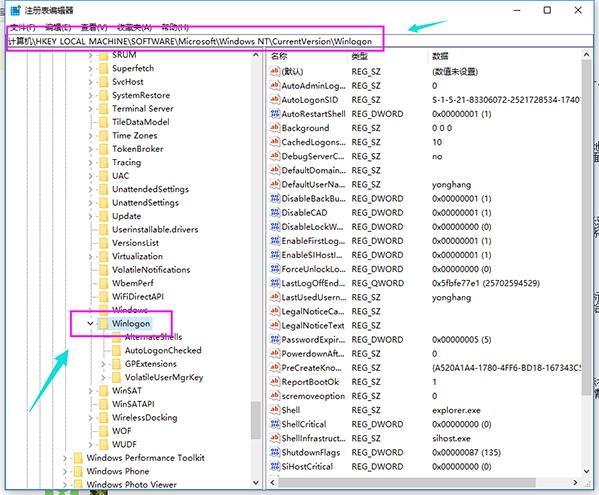The width and height of the screenshot is (599, 495).
Task: Click the string icon beside the default value
Action: coord(274,71)
